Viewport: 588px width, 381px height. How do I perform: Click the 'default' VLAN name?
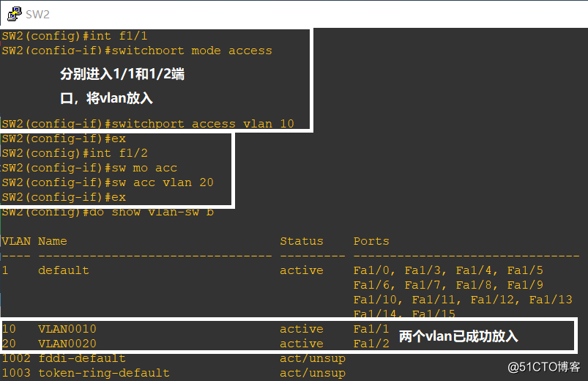click(x=64, y=270)
